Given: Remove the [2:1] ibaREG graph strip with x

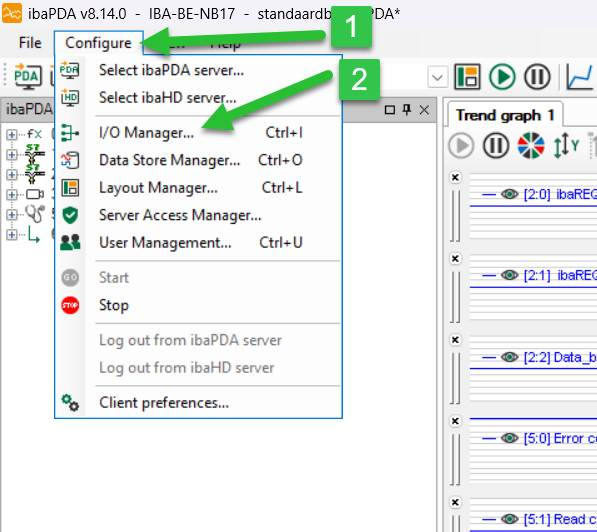Looking at the screenshot, I should coord(455,259).
